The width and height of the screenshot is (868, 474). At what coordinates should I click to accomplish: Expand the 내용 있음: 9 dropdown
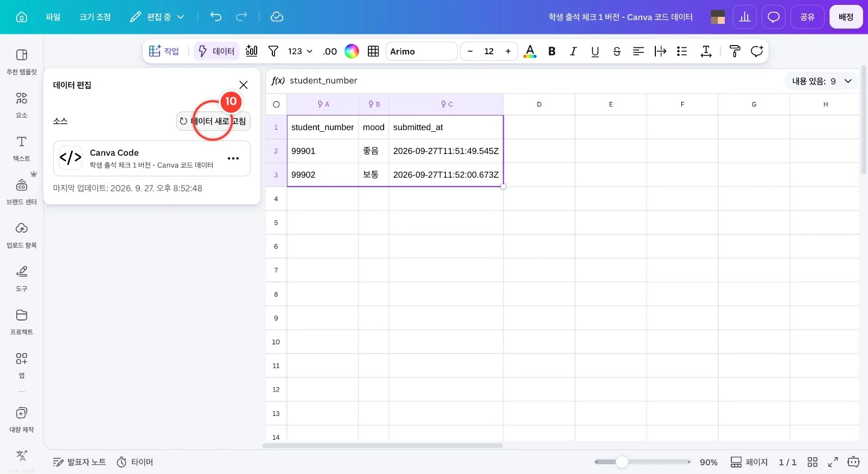821,81
